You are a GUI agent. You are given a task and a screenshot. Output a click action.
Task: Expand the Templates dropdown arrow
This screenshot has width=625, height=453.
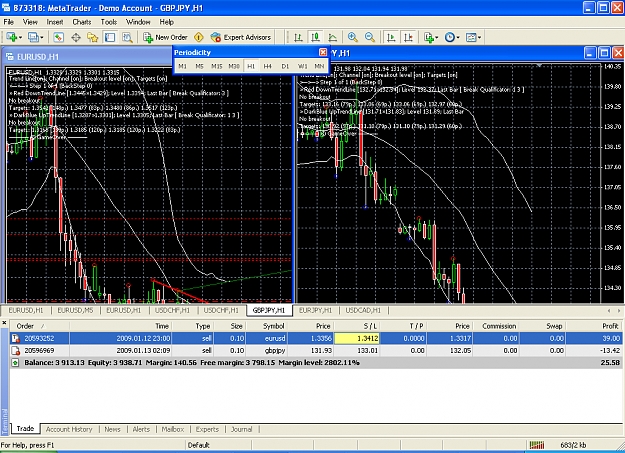click(479, 37)
